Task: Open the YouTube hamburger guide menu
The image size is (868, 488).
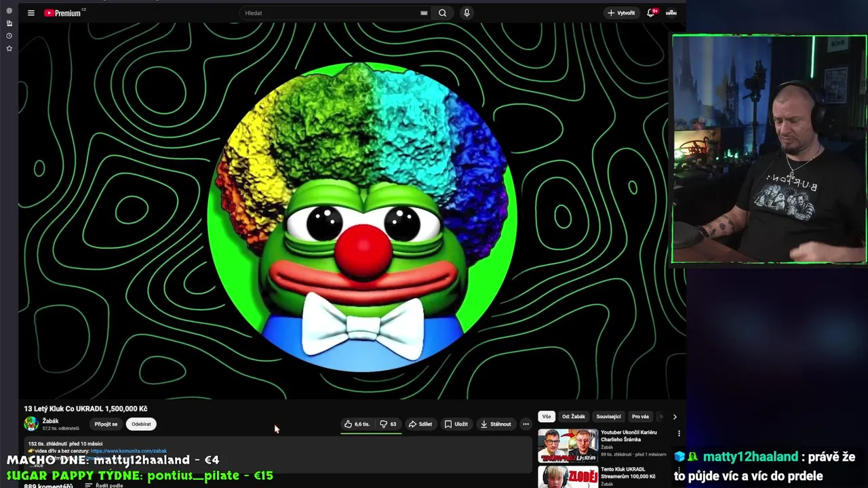Action: 31,13
